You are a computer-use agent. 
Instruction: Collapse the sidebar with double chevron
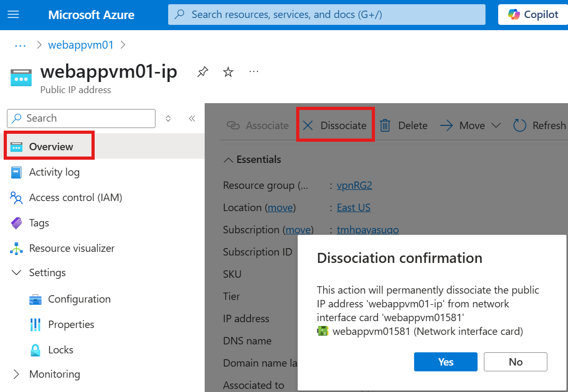coord(192,118)
